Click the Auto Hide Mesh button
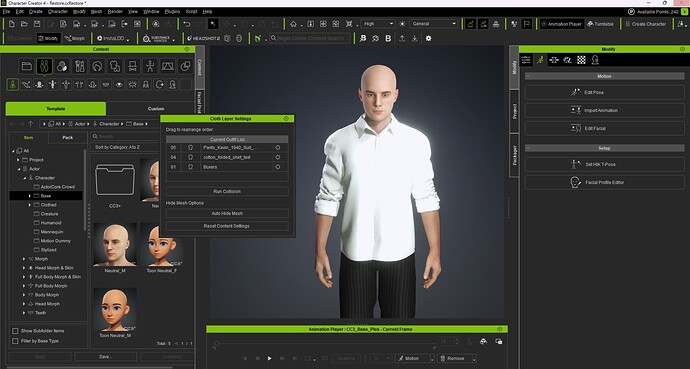This screenshot has width=690, height=369. tap(227, 213)
